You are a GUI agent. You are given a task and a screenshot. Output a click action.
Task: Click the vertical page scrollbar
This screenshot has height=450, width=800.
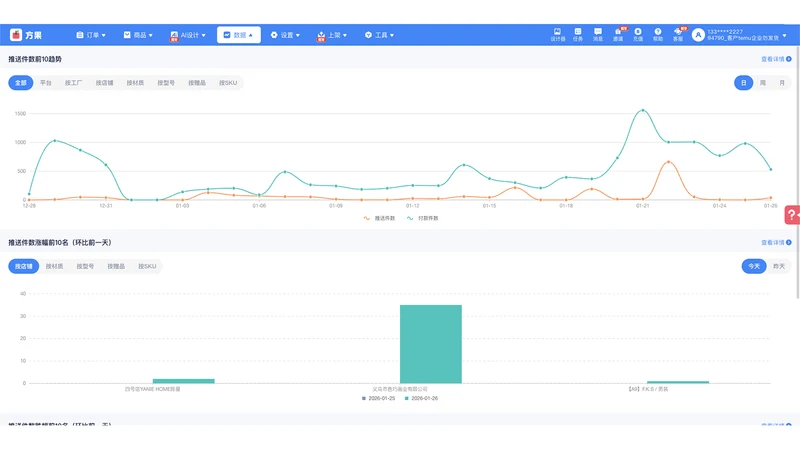[x=797, y=173]
